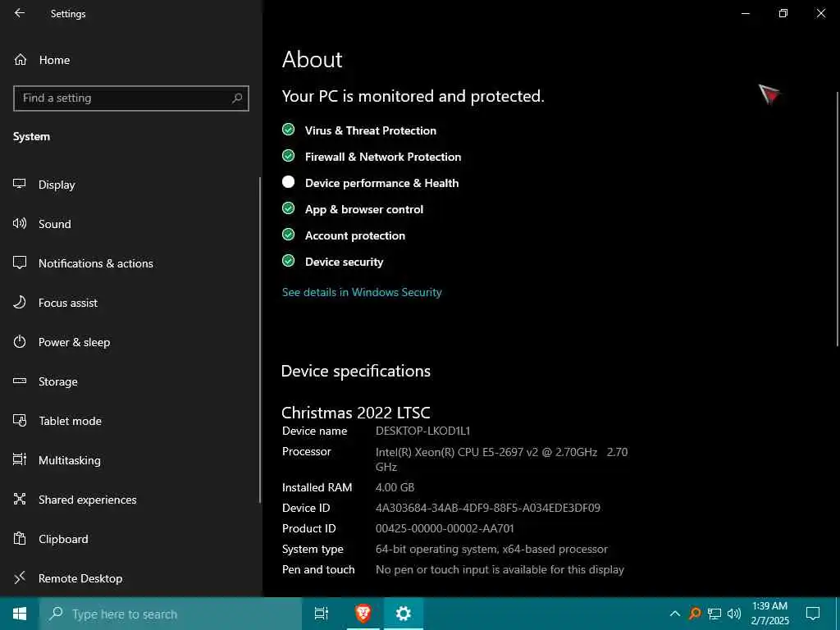
Task: Launch Brave browser from taskbar
Action: (363, 614)
